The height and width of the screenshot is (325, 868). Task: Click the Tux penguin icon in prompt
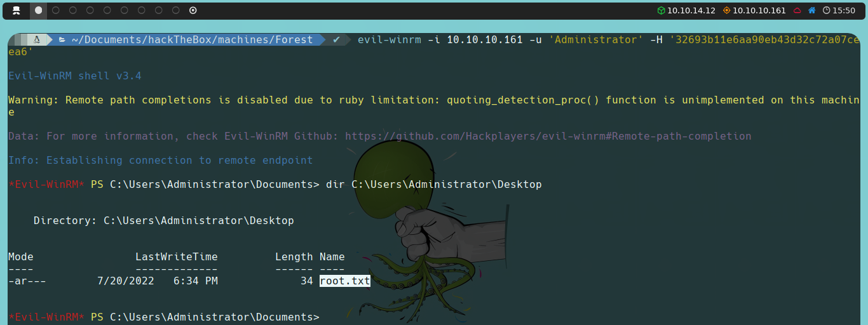(x=38, y=39)
